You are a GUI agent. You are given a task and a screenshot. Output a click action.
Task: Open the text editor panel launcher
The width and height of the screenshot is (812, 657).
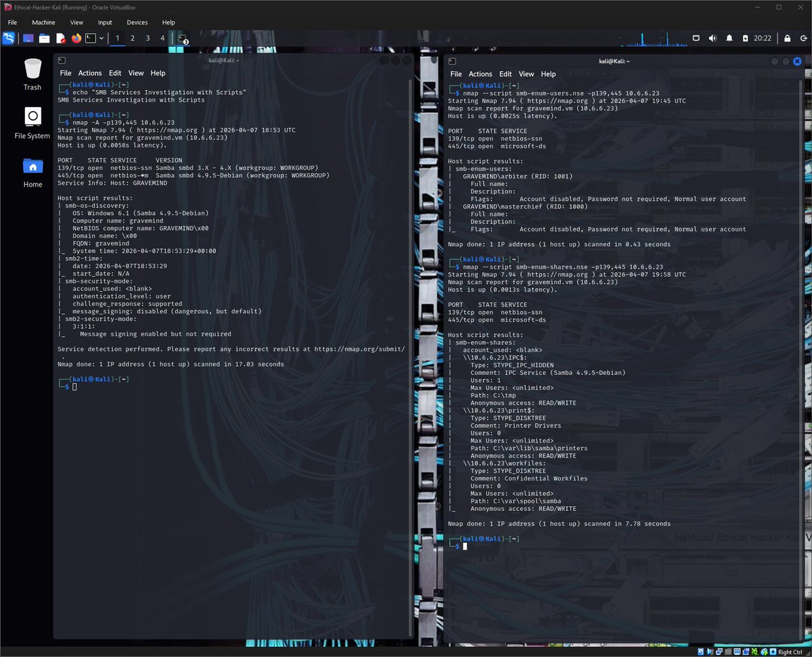[x=60, y=38]
